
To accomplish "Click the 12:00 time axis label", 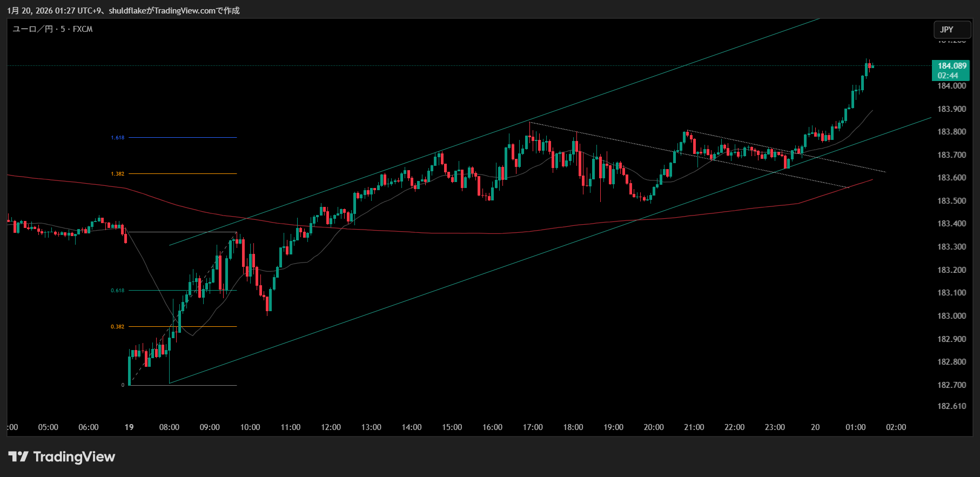I will [x=331, y=427].
